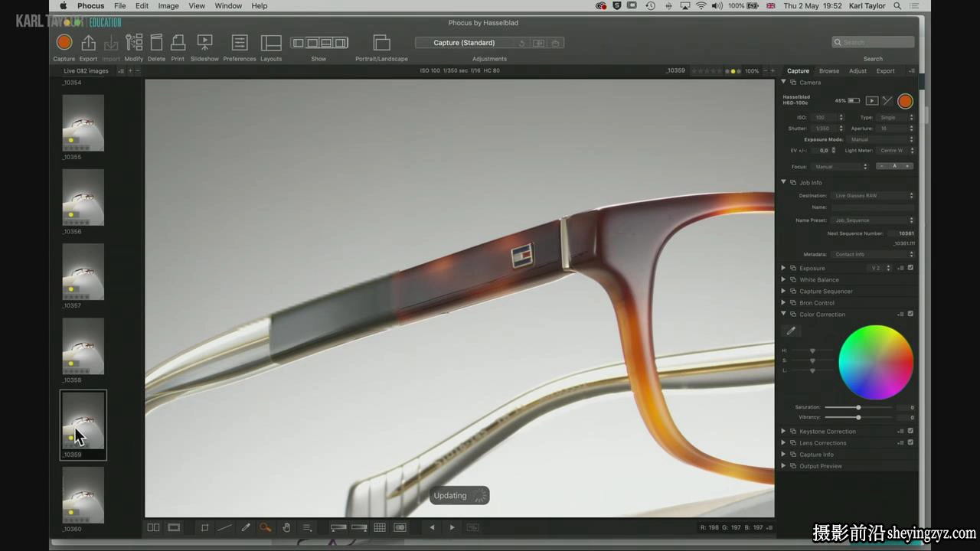
Task: Open the Edit menu
Action: click(142, 5)
